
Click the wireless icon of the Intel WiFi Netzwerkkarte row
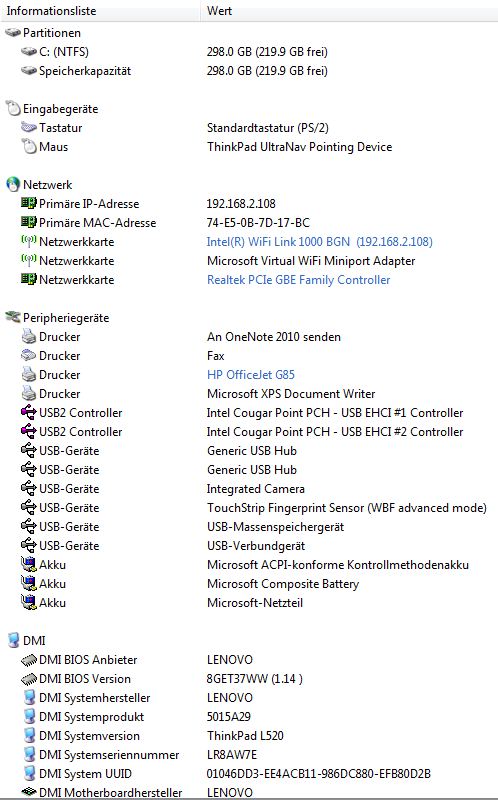(x=29, y=241)
